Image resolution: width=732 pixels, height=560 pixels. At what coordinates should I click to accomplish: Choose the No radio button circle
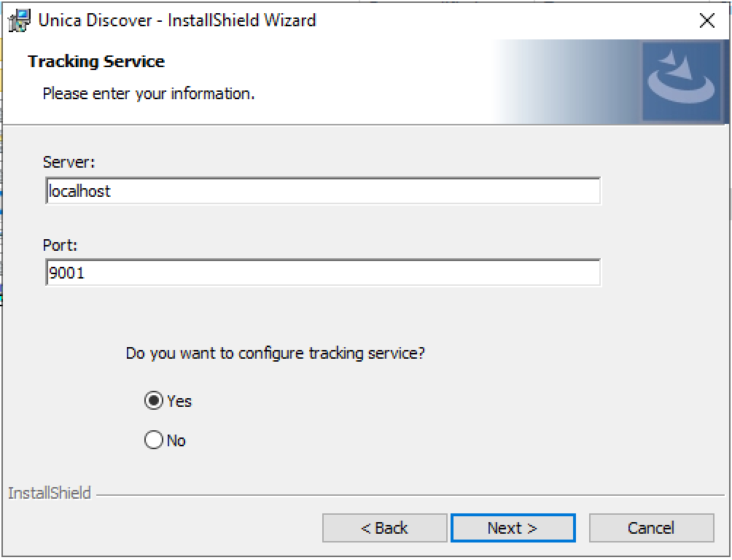pos(154,440)
